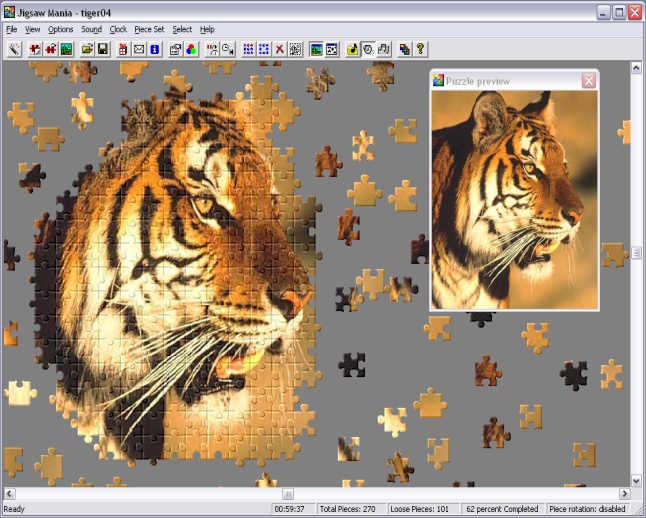The width and height of the screenshot is (646, 518).
Task: Click the yellow question mark help icon
Action: tap(420, 48)
